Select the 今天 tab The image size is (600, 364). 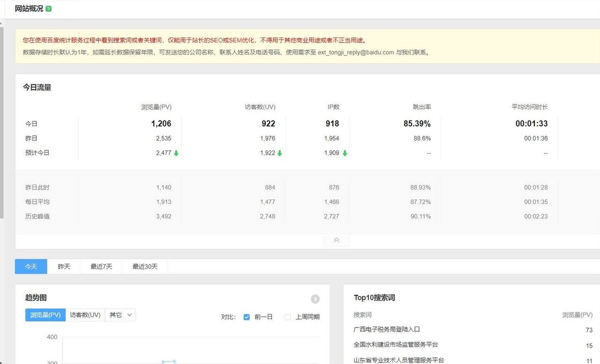(31, 267)
